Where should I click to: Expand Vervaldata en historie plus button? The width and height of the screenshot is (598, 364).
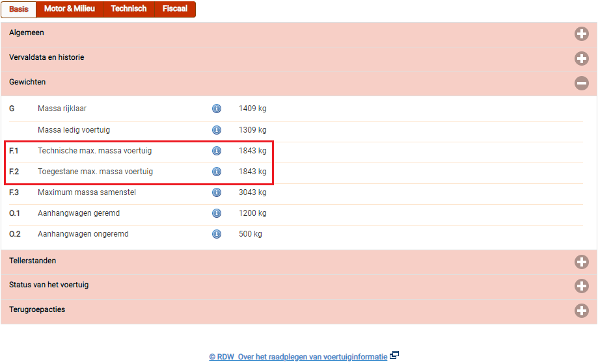point(581,58)
